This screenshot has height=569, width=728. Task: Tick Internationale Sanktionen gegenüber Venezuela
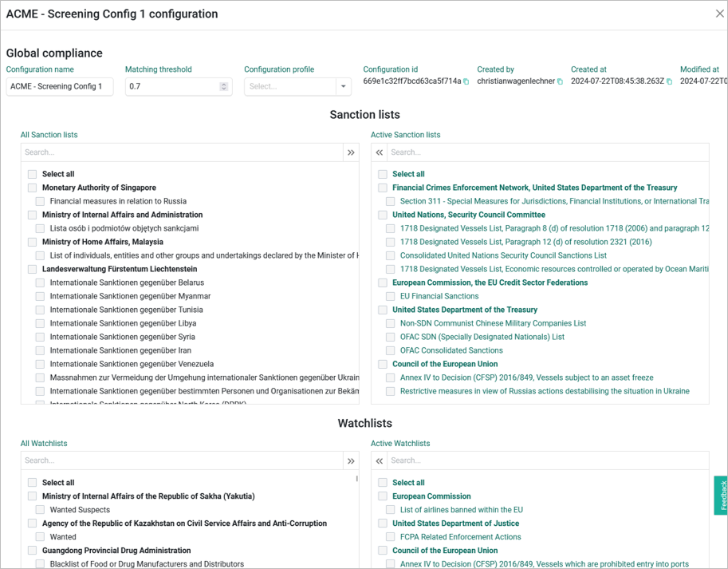pyautogui.click(x=40, y=364)
